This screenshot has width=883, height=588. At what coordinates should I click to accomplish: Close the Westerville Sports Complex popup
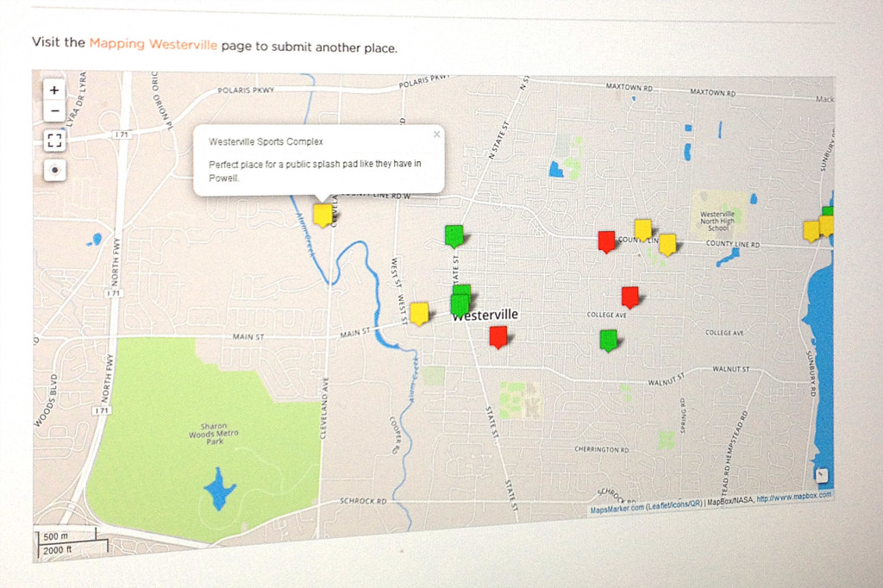point(436,134)
